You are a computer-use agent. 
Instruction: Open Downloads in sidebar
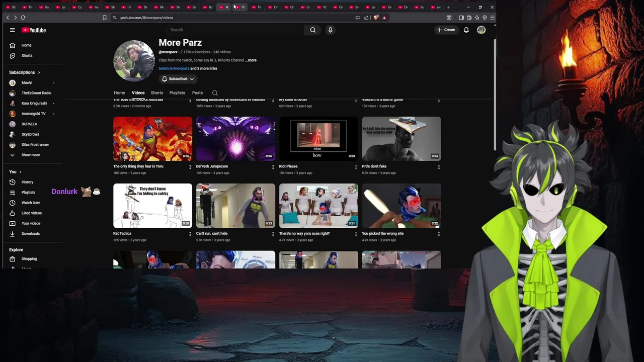[30, 234]
